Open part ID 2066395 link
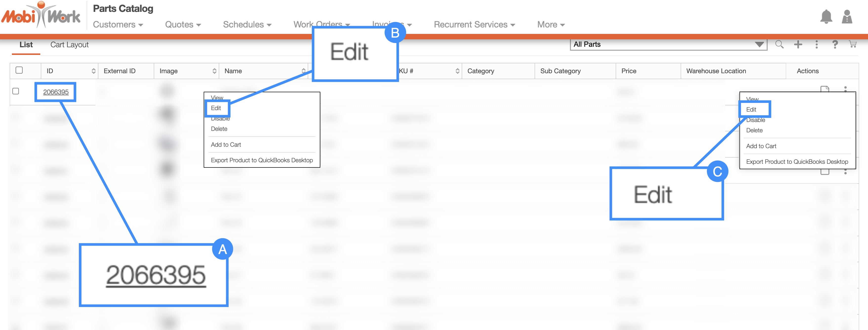 (56, 92)
